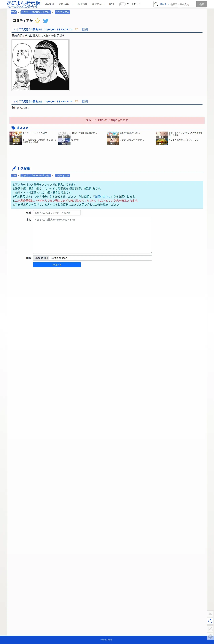Open the settings gear icon at bottom right

[x=210, y=636]
